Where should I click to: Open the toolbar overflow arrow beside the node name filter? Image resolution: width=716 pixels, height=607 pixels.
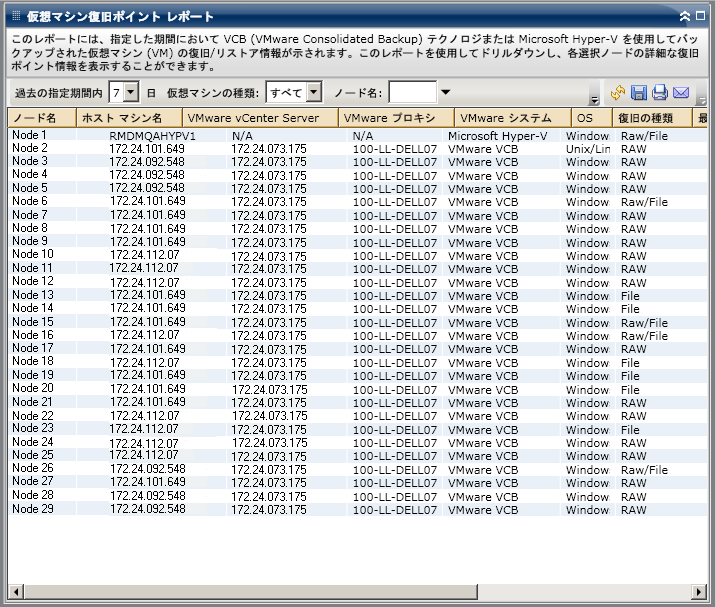pyautogui.click(x=594, y=100)
